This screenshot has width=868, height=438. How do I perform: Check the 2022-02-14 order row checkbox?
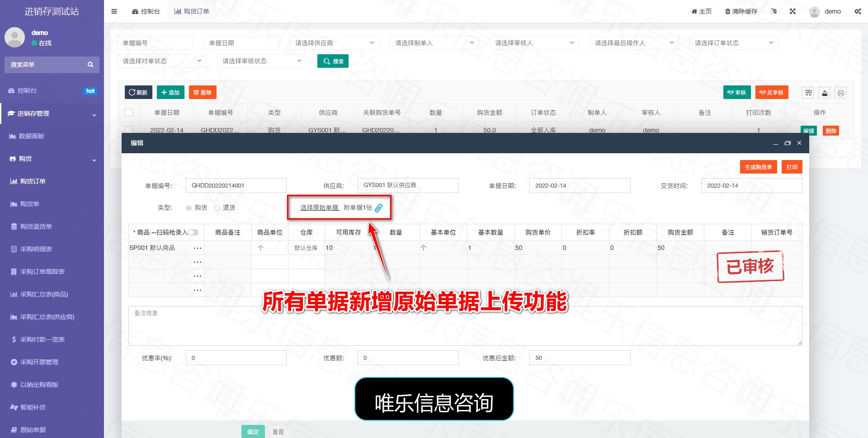pos(129,130)
